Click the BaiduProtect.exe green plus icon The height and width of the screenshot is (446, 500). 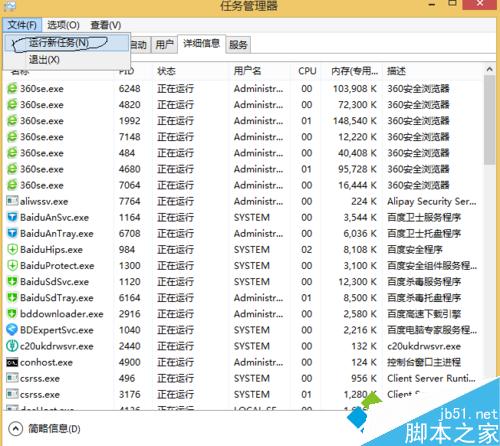coord(12,266)
